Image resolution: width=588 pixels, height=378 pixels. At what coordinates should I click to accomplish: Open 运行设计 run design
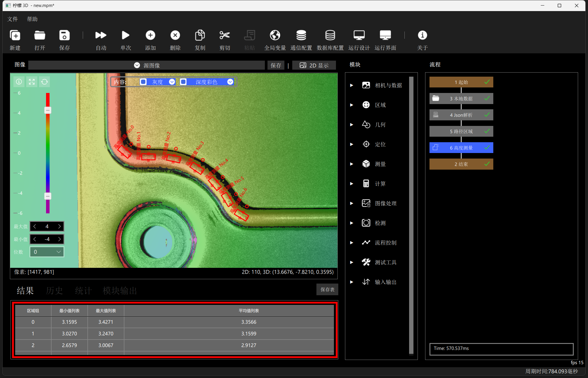(x=359, y=35)
